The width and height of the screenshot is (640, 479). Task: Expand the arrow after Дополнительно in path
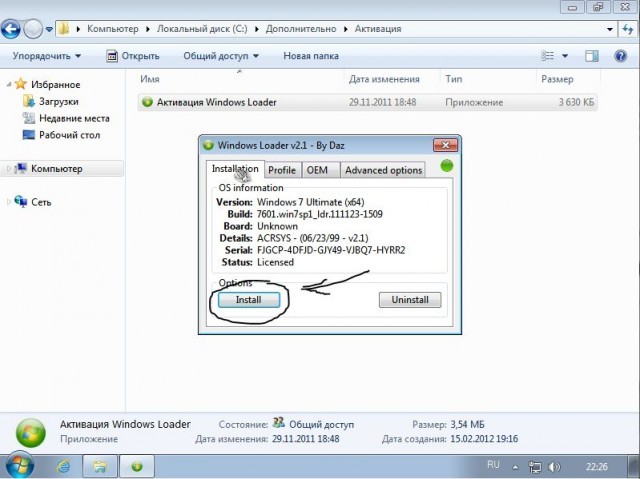coord(345,29)
